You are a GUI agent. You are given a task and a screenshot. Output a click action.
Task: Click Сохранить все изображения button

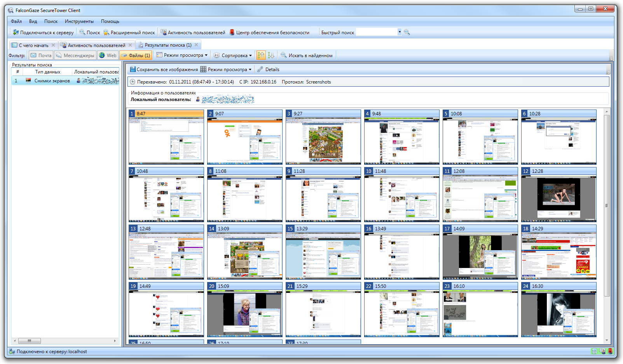point(164,70)
